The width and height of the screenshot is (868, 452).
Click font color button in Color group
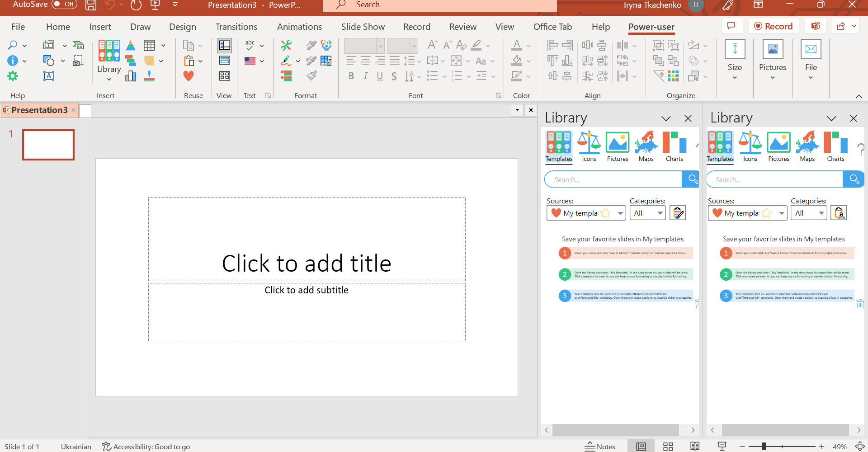(x=517, y=45)
